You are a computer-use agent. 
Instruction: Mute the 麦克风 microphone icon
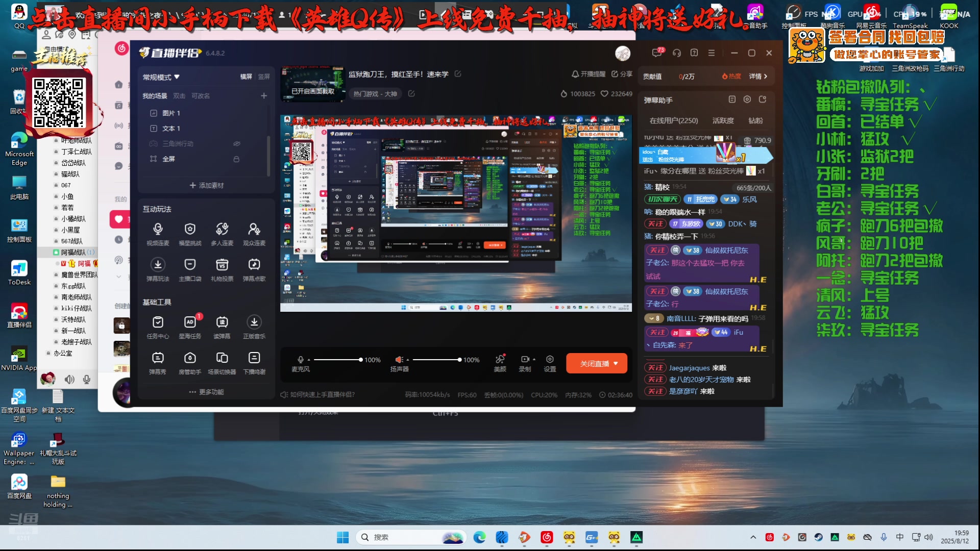coord(301,360)
